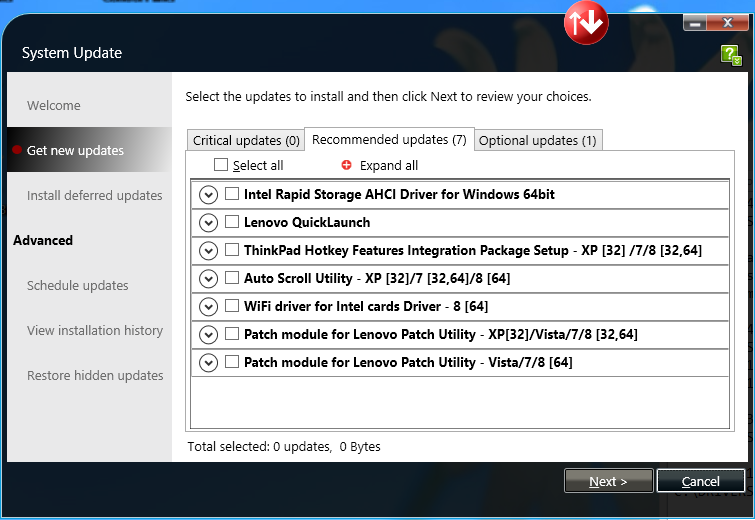Select Recommended updates (7) tab
Screen dimensions: 755x520
tap(390, 139)
